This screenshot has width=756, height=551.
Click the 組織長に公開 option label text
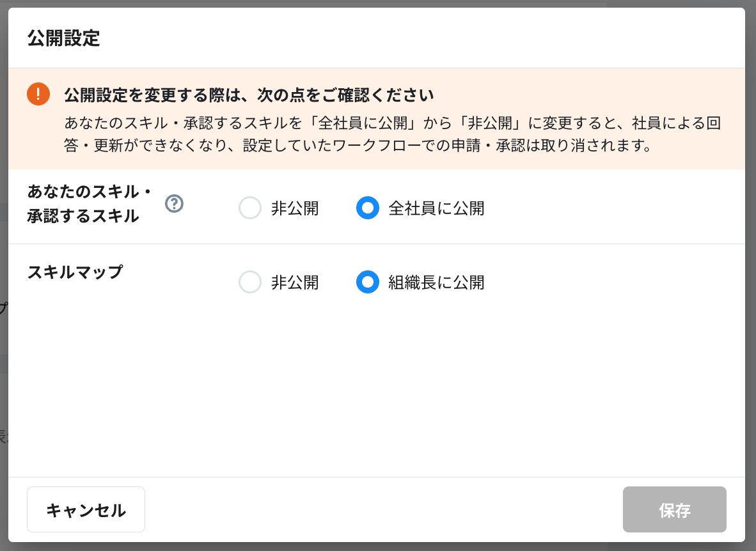click(436, 283)
